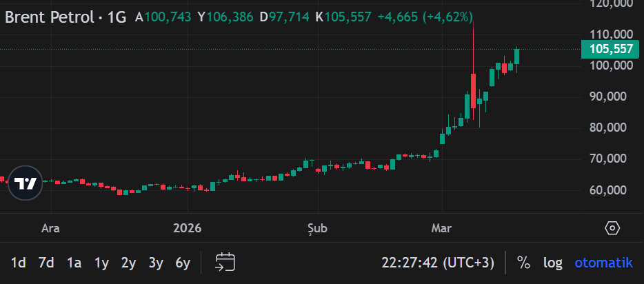Click the 2026 label on time axis
644x284 pixels.
pos(187,227)
